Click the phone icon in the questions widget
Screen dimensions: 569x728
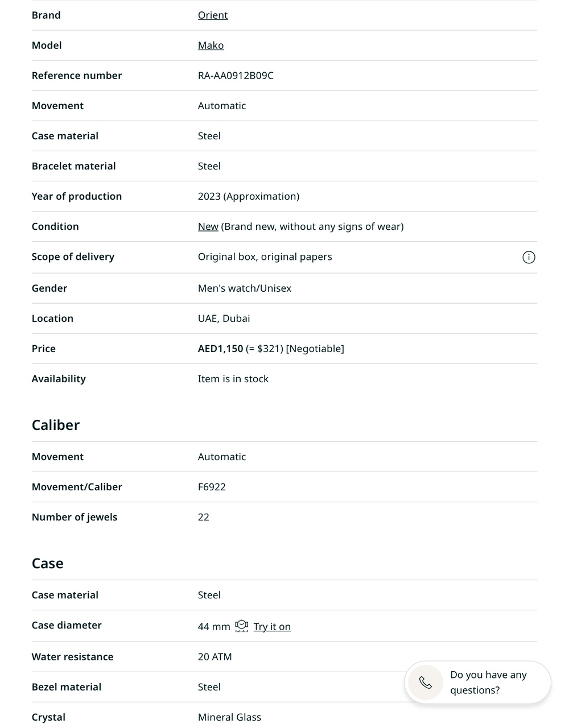(426, 682)
